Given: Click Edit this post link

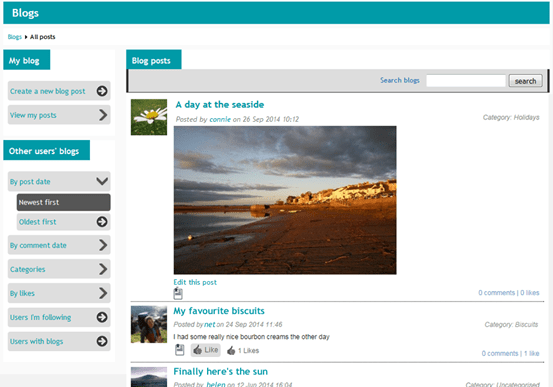Looking at the screenshot, I should coord(195,282).
